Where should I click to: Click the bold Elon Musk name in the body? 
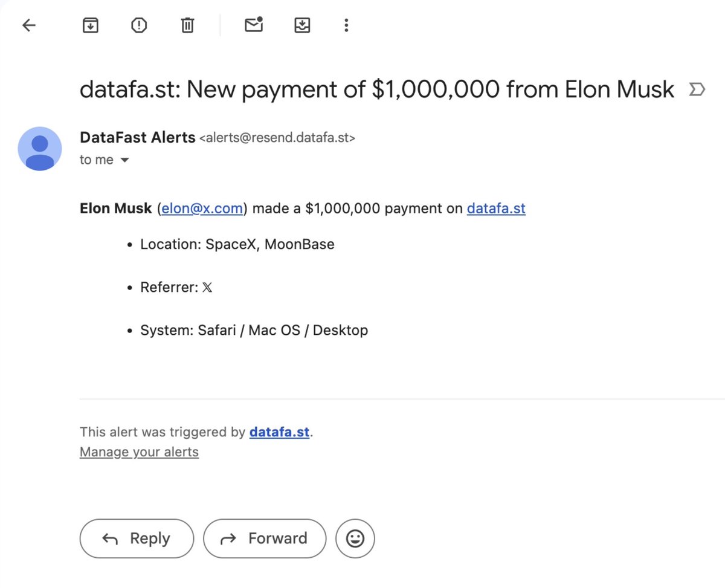pyautogui.click(x=116, y=209)
